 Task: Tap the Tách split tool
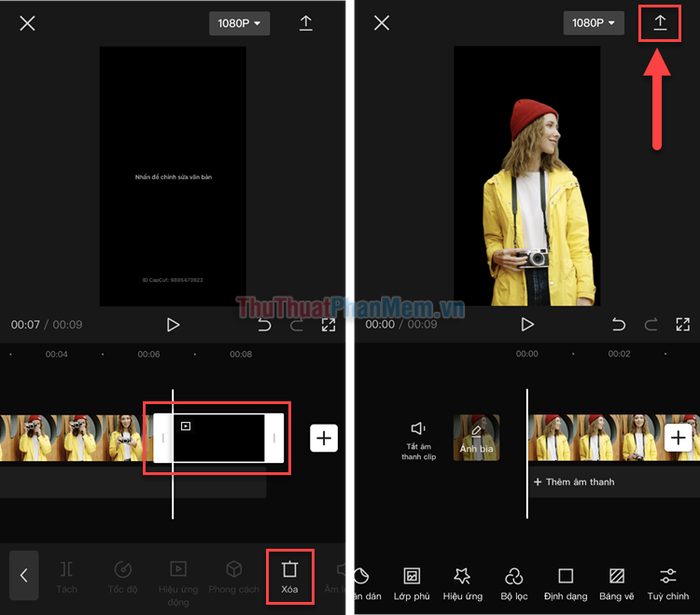pyautogui.click(x=67, y=578)
